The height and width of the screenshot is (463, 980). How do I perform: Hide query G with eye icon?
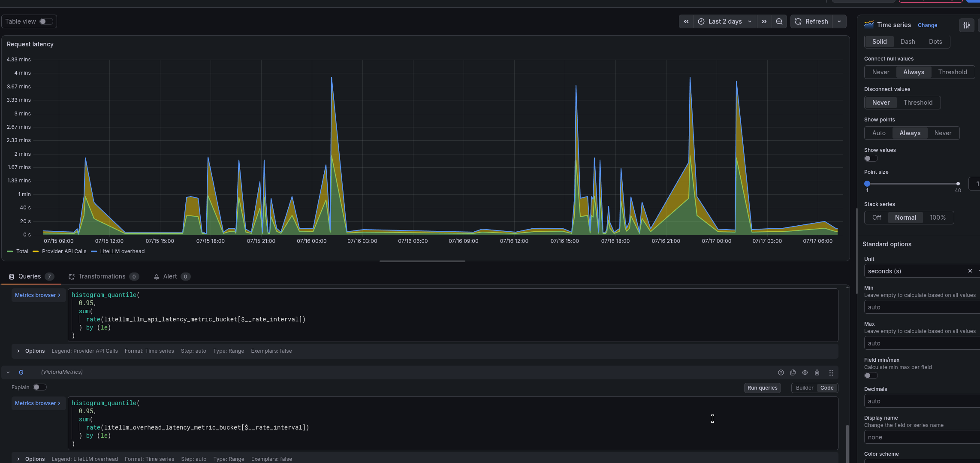tap(805, 372)
